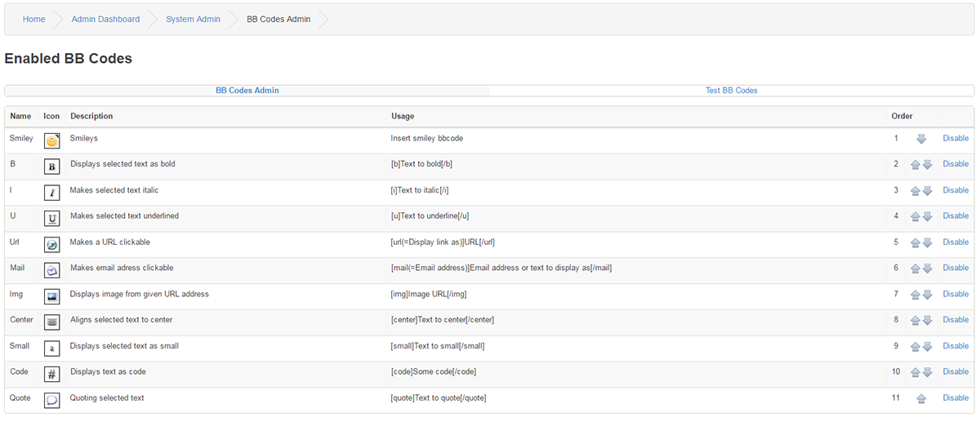Disable the Mail bbcode
This screenshot has height=422, width=980.
click(955, 268)
